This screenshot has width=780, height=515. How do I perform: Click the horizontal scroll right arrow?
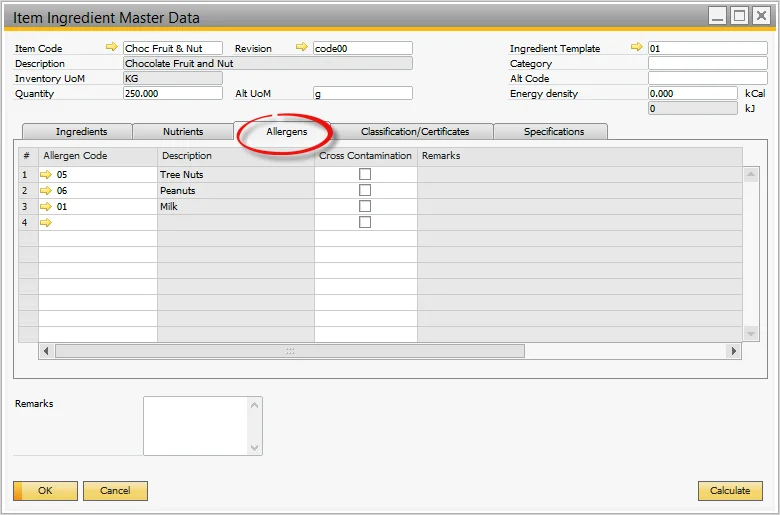(734, 351)
